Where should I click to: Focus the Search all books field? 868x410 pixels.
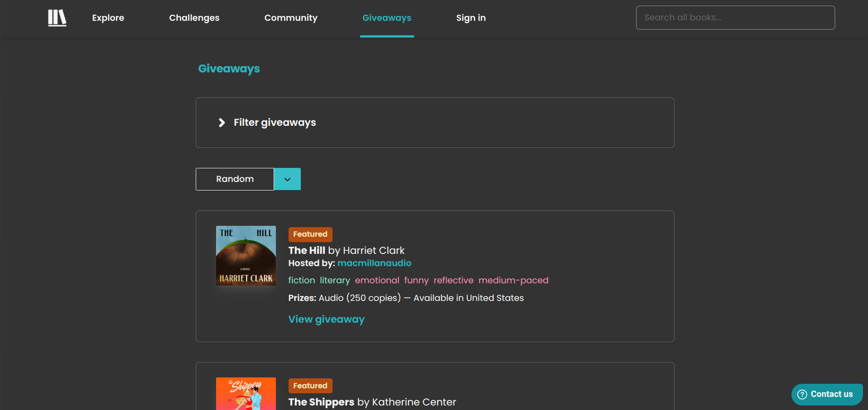pyautogui.click(x=735, y=18)
